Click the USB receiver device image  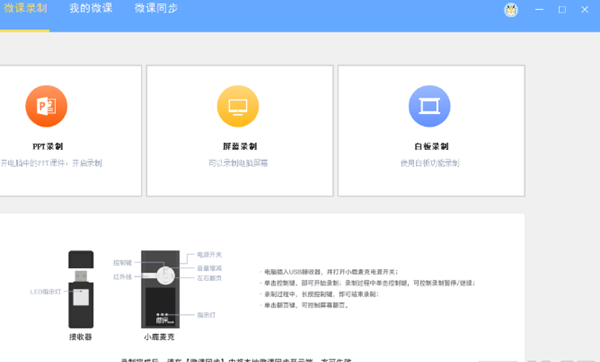pyautogui.click(x=81, y=289)
